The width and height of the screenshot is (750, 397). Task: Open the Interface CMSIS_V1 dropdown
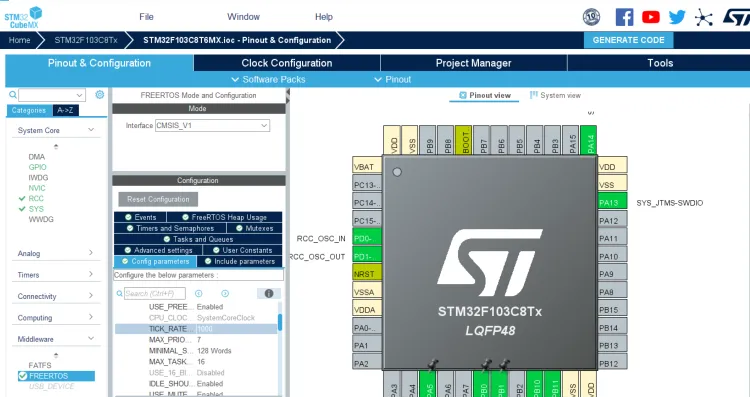tap(212, 125)
